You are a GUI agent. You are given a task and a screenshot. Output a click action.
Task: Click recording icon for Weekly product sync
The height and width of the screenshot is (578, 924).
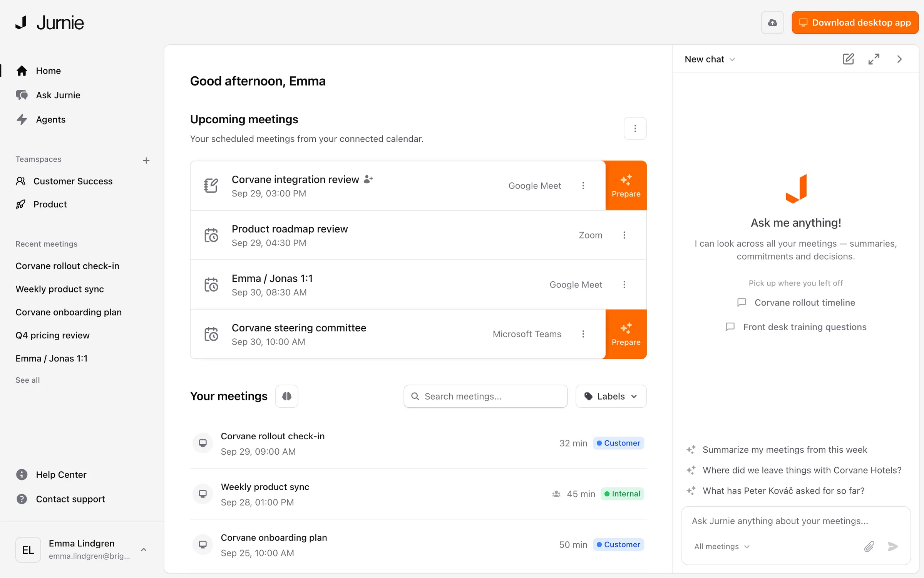(x=203, y=494)
